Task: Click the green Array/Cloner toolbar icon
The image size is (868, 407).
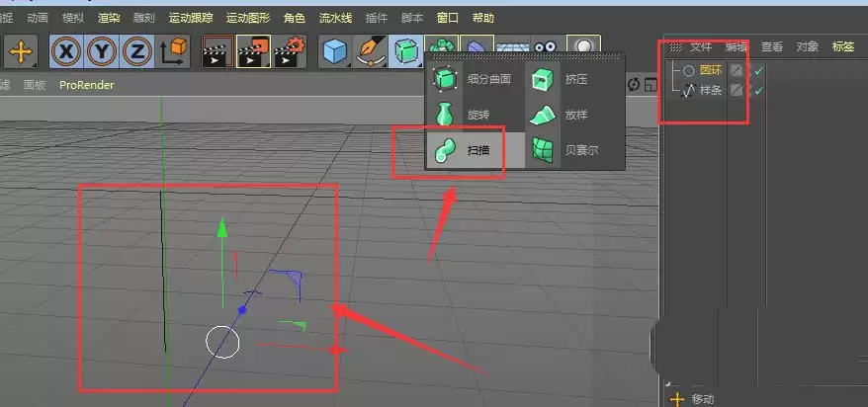Action: [x=441, y=43]
